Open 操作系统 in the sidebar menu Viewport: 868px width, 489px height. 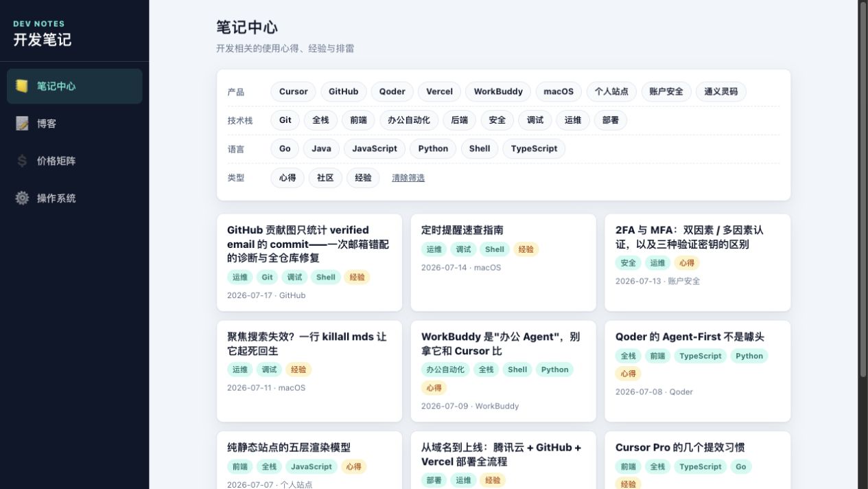point(75,198)
